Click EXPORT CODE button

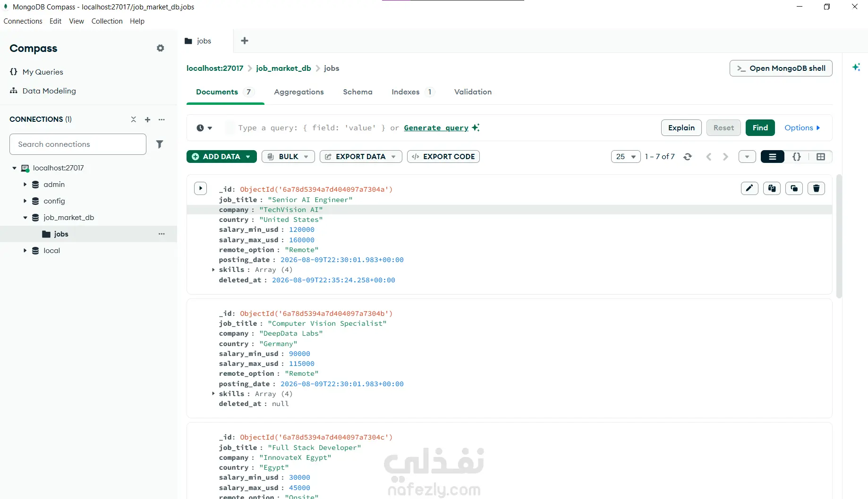click(x=443, y=157)
